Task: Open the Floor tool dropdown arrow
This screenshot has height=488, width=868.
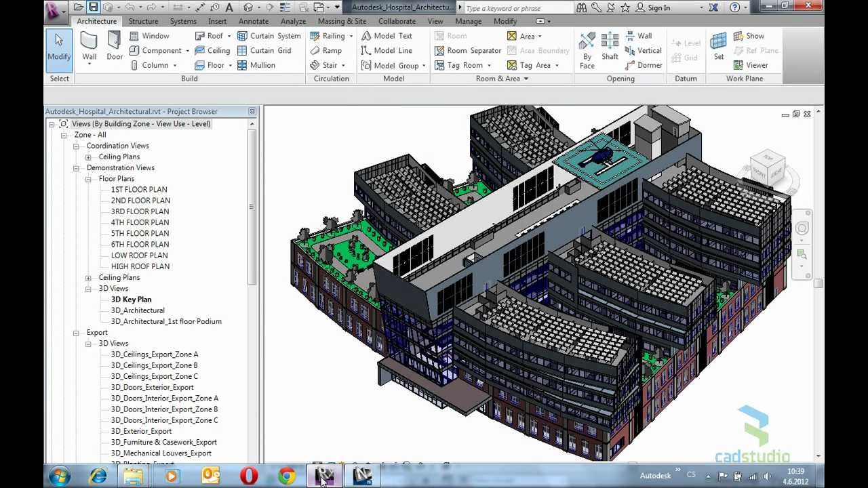Action: click(x=231, y=66)
